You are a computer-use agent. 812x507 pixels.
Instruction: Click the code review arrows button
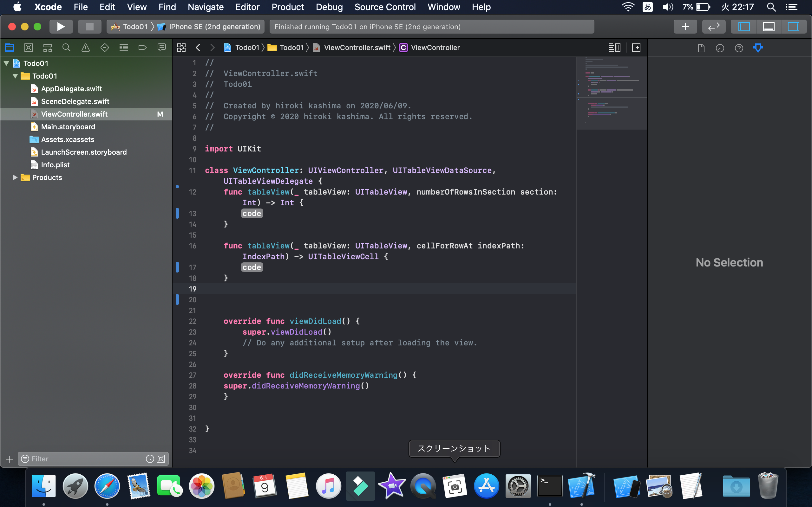tap(714, 27)
